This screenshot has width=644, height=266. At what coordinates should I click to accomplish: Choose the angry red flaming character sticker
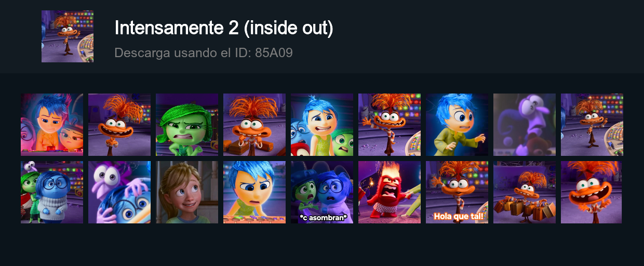pos(390,192)
